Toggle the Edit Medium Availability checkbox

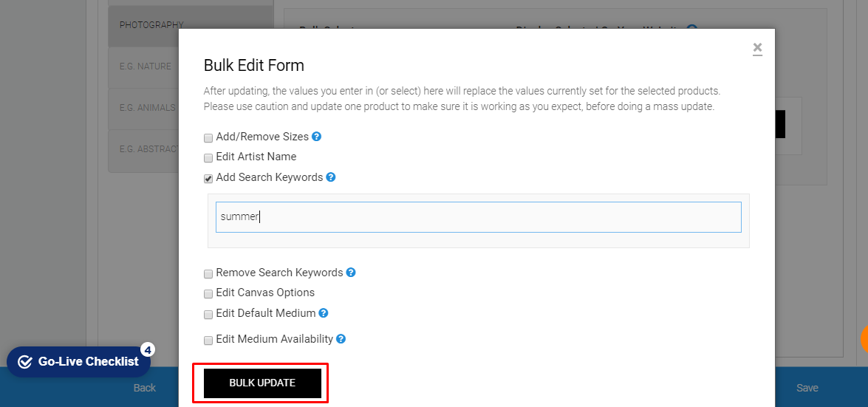tap(208, 340)
